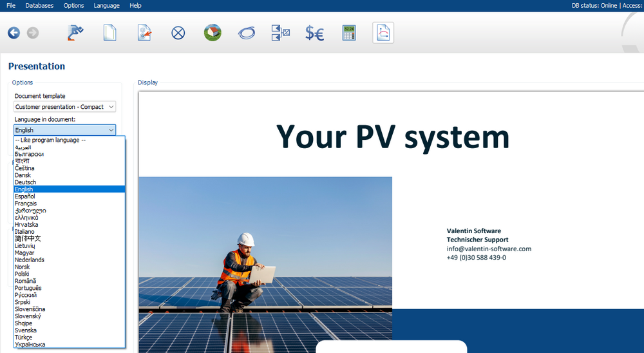This screenshot has height=353, width=644.
Task: Click the greyed forward navigation arrow
Action: click(33, 33)
